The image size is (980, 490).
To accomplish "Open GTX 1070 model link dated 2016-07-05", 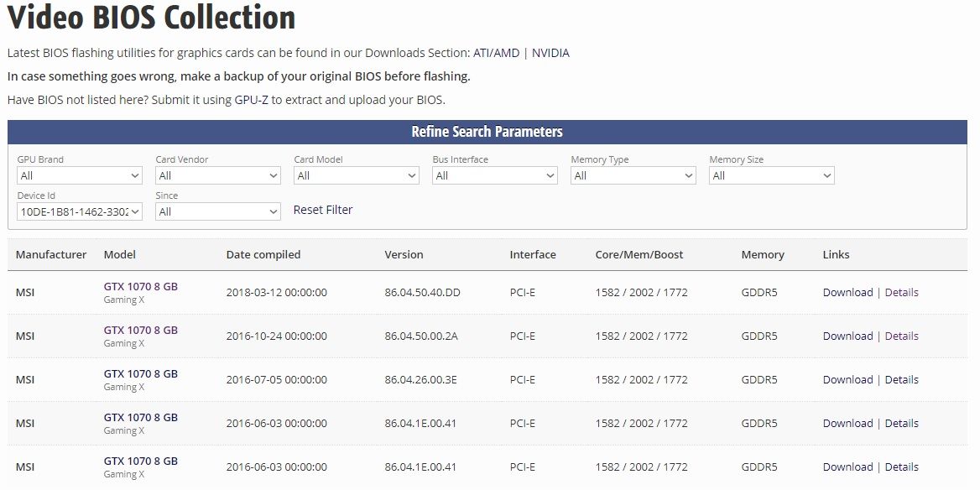I will 140,373.
